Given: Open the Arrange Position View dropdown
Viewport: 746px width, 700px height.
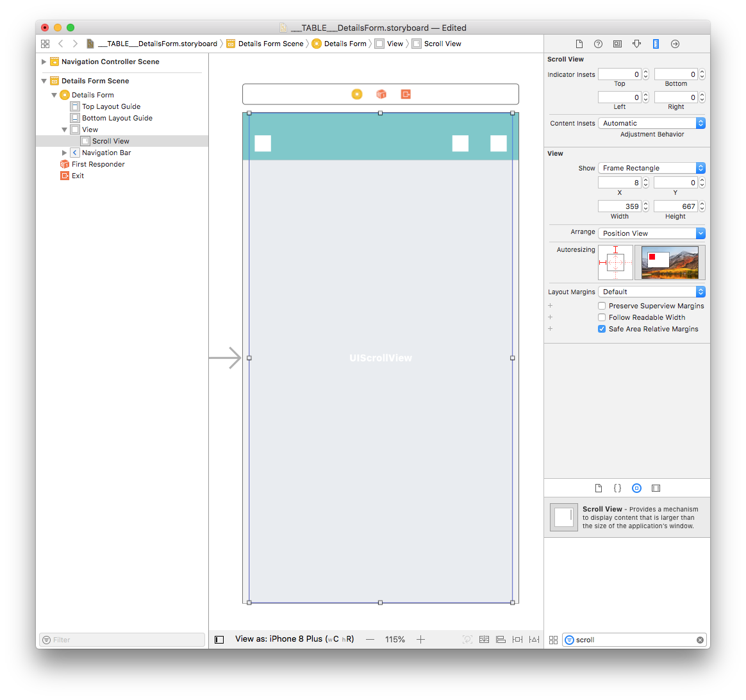Looking at the screenshot, I should click(651, 233).
